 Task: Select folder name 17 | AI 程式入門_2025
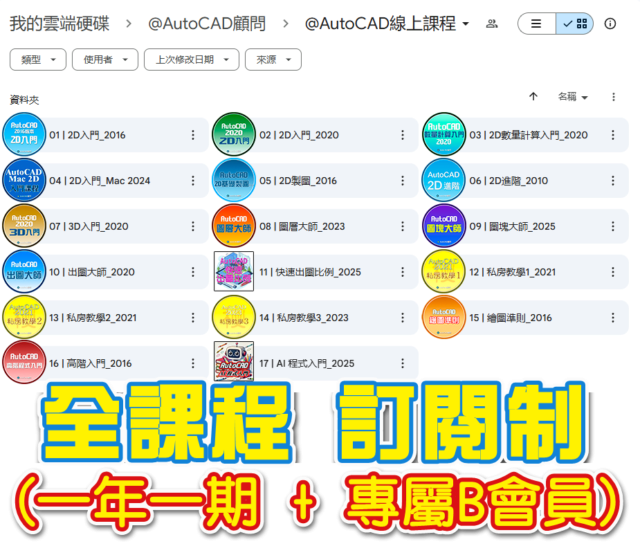(x=307, y=364)
